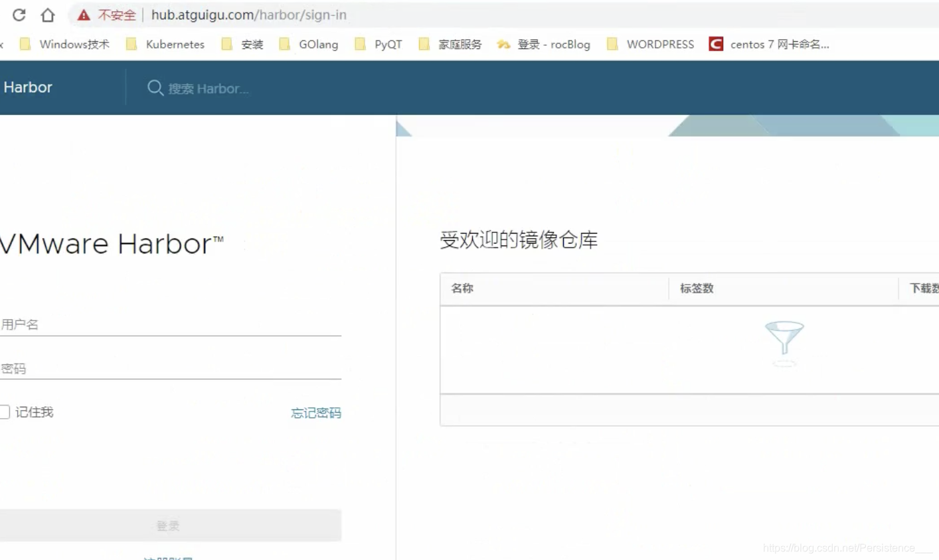The image size is (939, 560).
Task: Go to the browser home page icon
Action: [48, 15]
